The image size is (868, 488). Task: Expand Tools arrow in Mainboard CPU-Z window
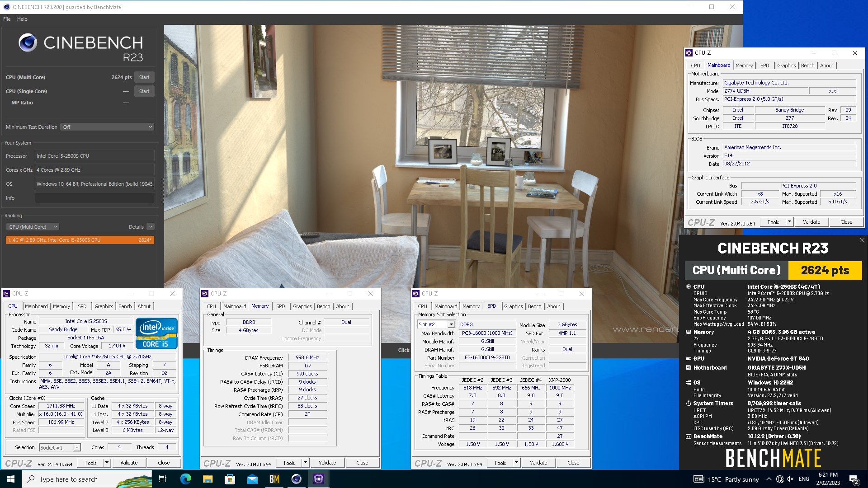coord(789,222)
